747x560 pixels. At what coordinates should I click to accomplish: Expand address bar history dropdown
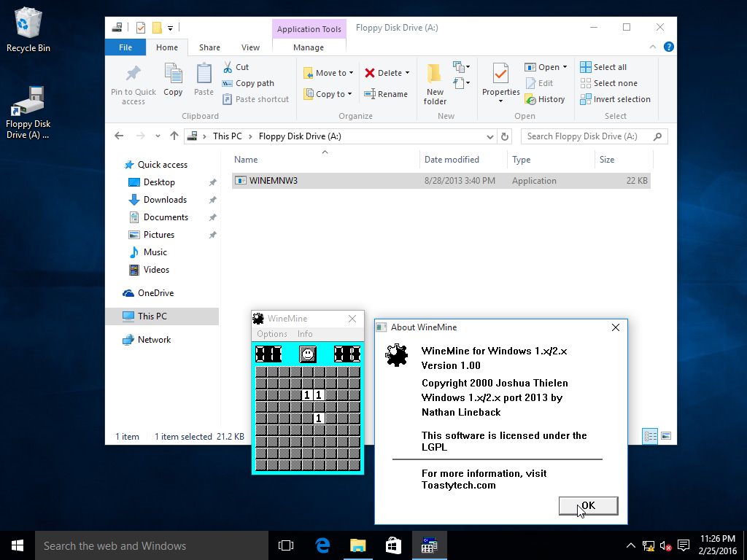click(x=489, y=136)
